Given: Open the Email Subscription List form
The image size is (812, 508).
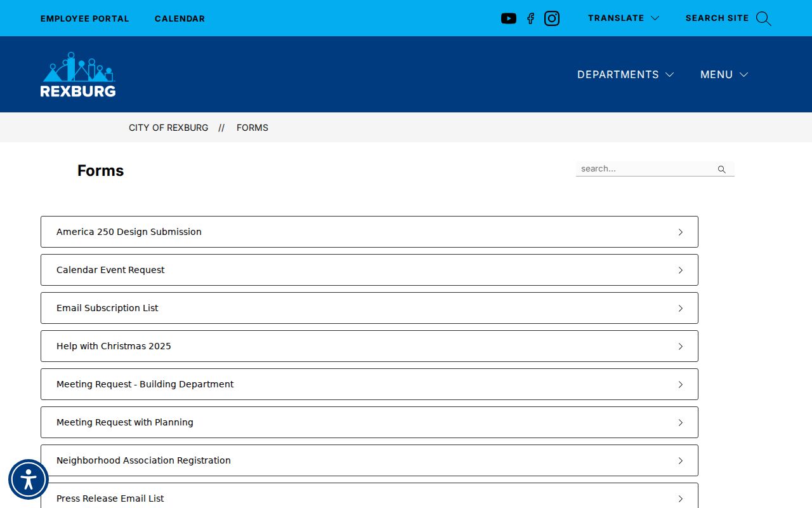Looking at the screenshot, I should click(369, 308).
